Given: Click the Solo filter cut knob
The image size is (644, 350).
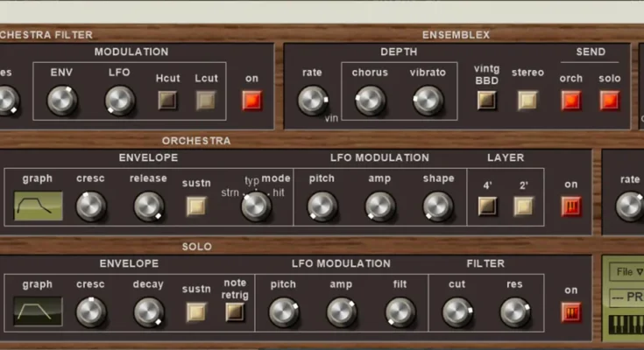Looking at the screenshot, I should click(x=456, y=311).
